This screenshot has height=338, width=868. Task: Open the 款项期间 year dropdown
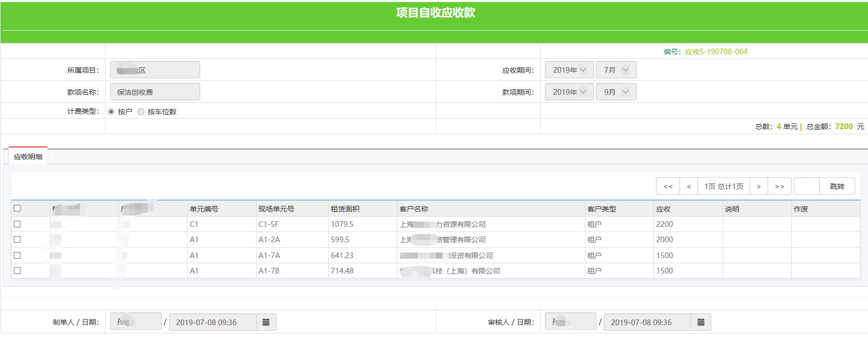(x=569, y=92)
